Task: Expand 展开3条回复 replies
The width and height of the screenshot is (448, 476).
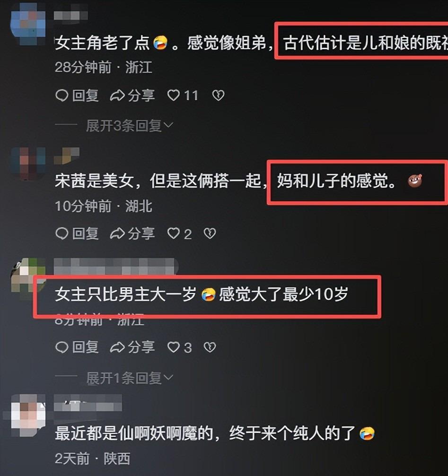Action: [x=130, y=126]
